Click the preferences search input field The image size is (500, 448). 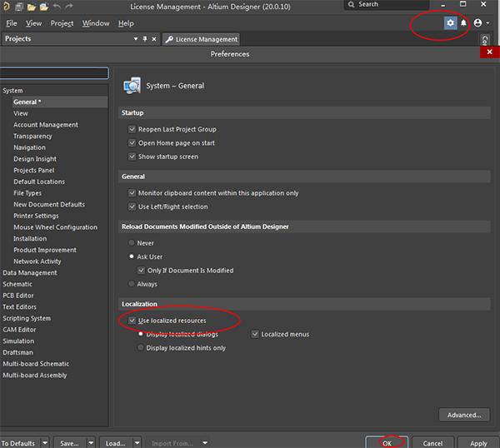(54, 73)
